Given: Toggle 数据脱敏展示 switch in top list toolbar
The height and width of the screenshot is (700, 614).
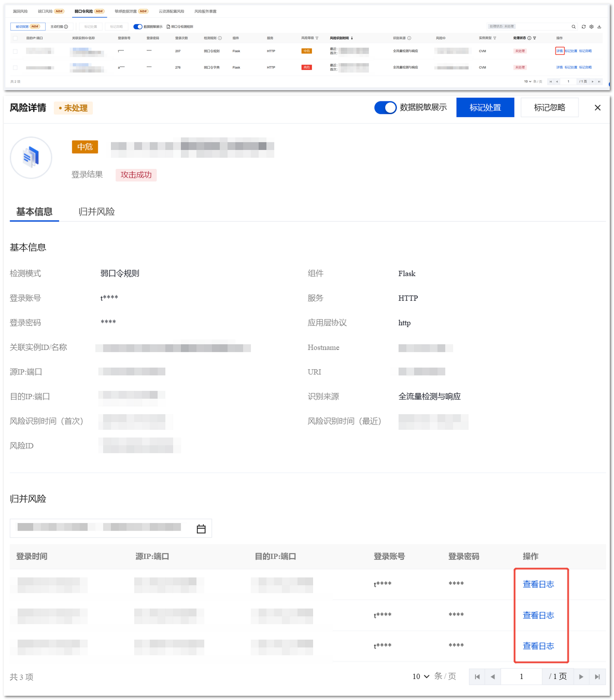Looking at the screenshot, I should pyautogui.click(x=137, y=27).
